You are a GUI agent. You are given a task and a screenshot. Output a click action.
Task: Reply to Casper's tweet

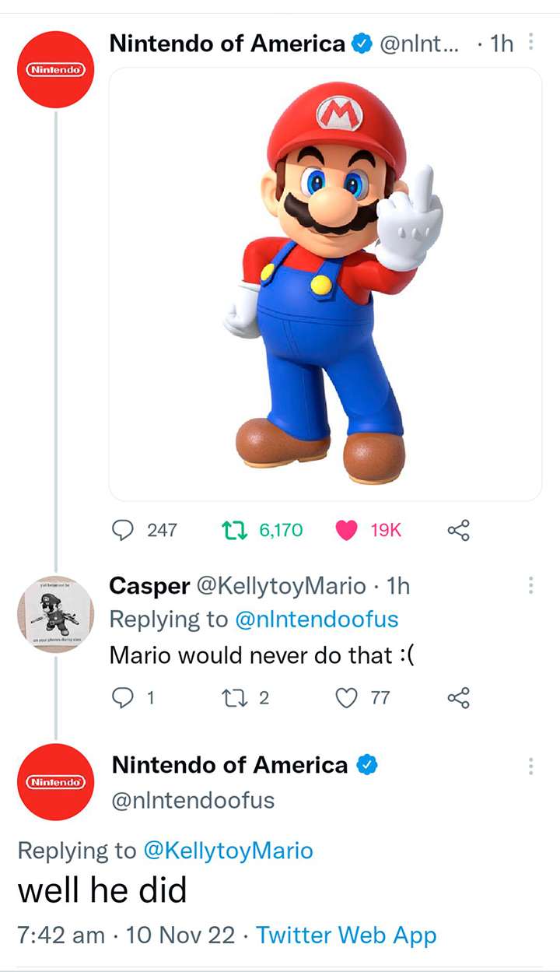[x=123, y=698]
